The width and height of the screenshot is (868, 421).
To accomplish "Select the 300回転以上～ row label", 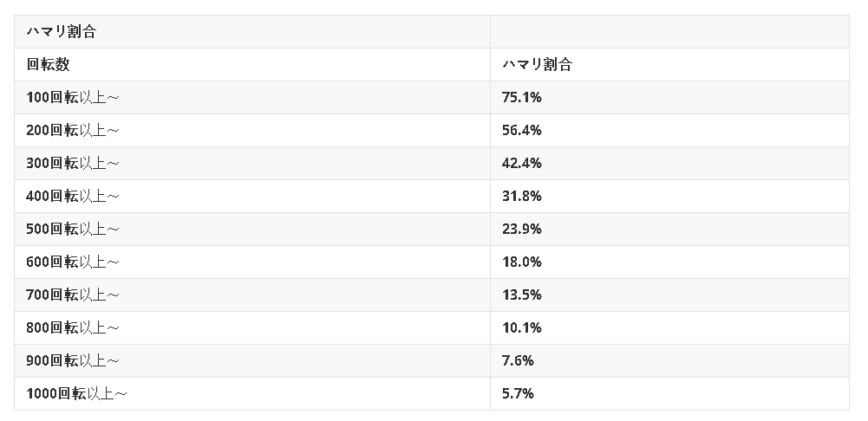I will pyautogui.click(x=73, y=164).
